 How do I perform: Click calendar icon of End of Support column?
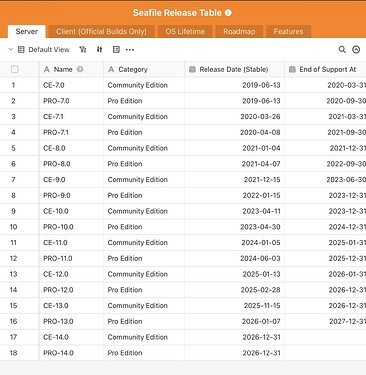(292, 69)
